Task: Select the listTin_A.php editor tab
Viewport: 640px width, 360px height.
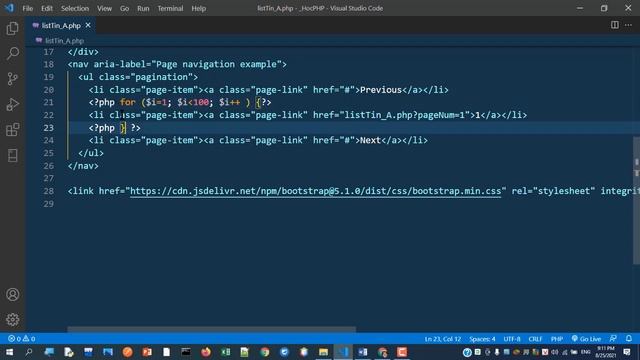Action: pos(61,25)
